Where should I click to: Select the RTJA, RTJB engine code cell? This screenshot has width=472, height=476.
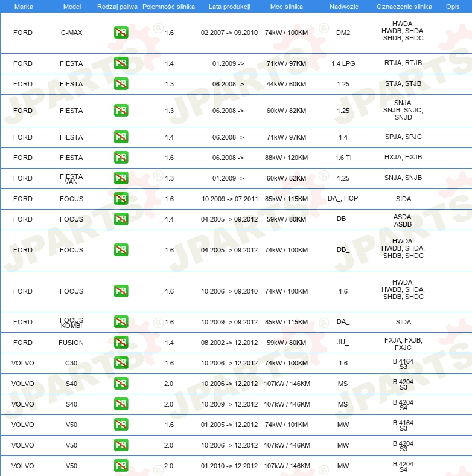tap(403, 63)
